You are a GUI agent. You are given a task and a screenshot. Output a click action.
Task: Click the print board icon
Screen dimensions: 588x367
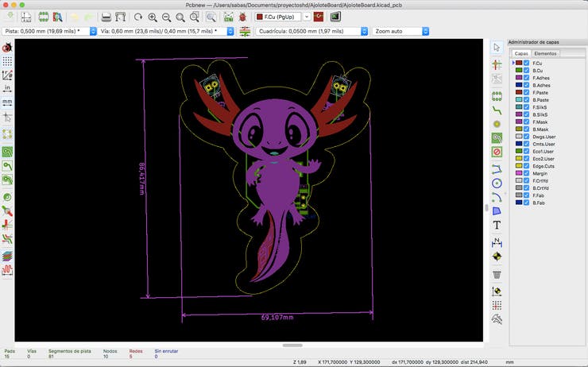tap(106, 17)
